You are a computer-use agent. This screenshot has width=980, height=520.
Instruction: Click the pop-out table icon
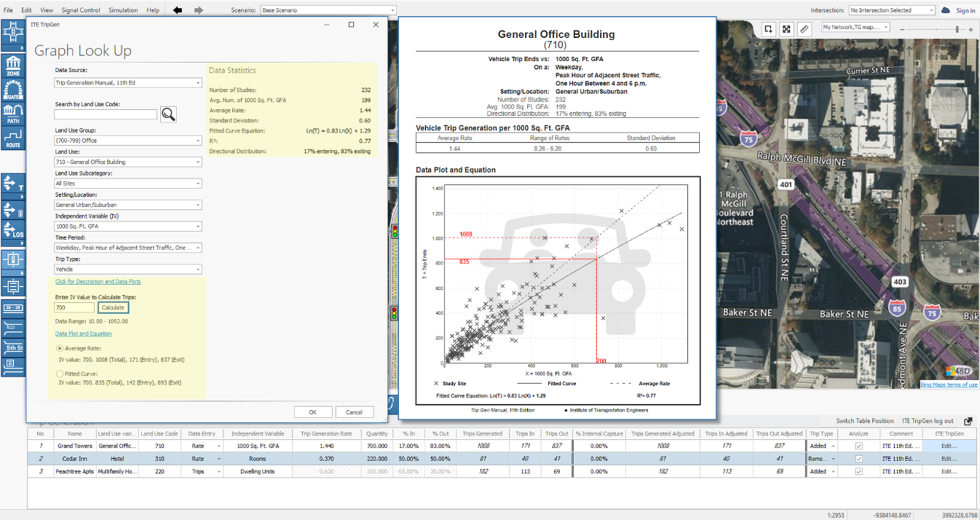(x=968, y=421)
